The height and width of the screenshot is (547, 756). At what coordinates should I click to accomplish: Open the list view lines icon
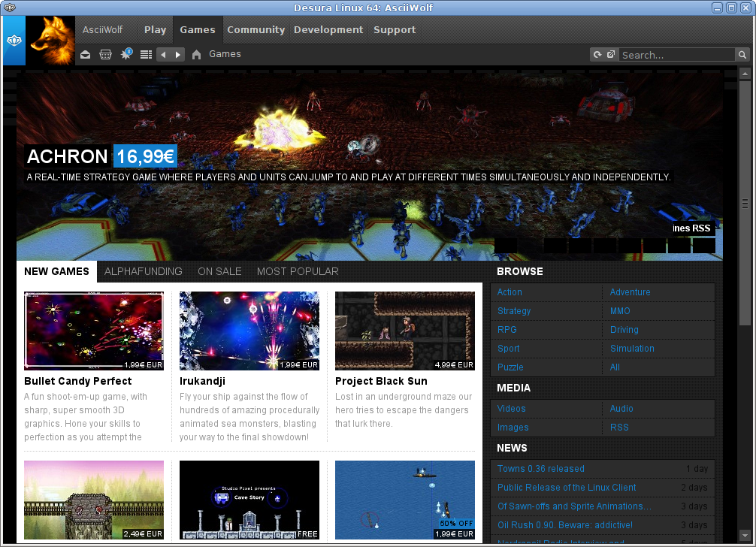coord(146,54)
